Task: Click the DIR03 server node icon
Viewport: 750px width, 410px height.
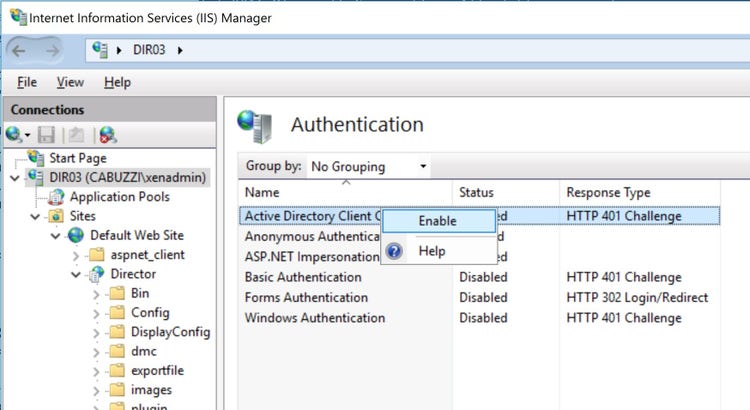Action: [x=35, y=177]
